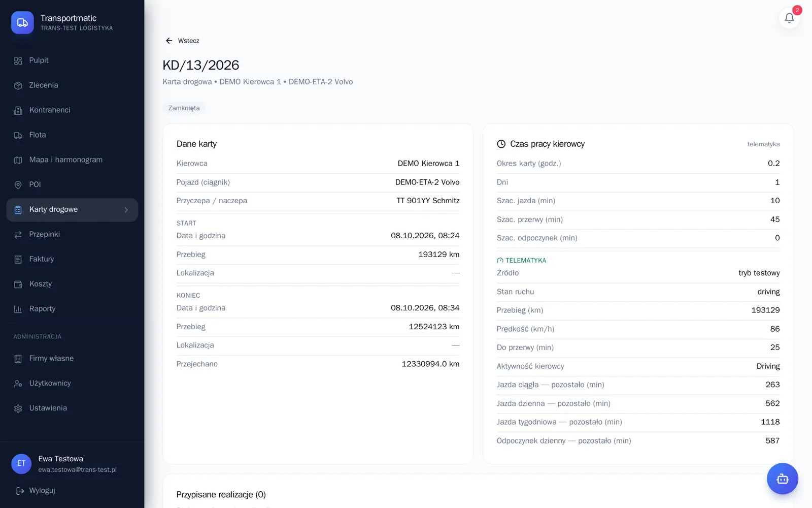Click the Flota truck icon

pyautogui.click(x=18, y=136)
